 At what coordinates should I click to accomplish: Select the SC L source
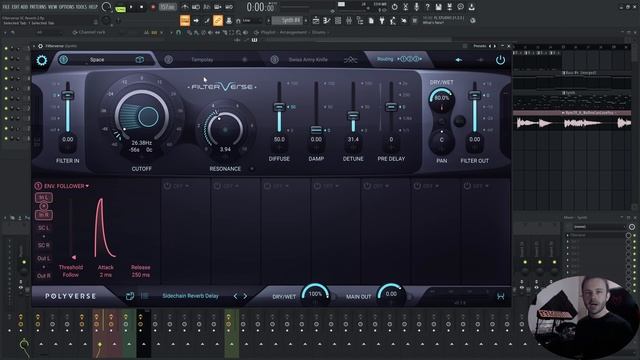click(43, 228)
